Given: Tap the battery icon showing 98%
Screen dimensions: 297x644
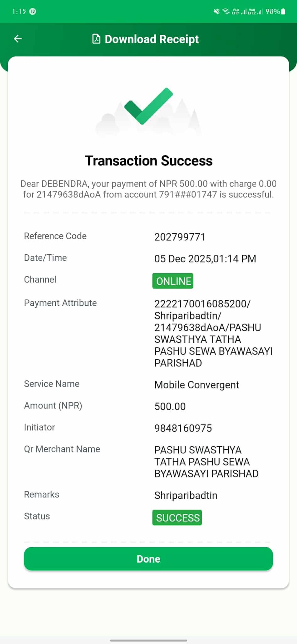Looking at the screenshot, I should tap(283, 12).
